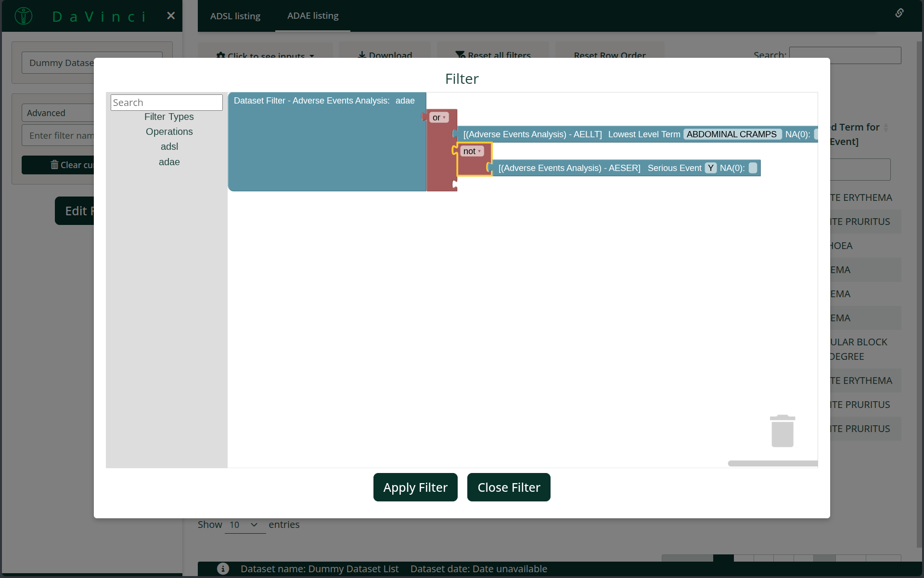Image resolution: width=924 pixels, height=578 pixels.
Task: Click the Apply Filter button
Action: tap(415, 487)
